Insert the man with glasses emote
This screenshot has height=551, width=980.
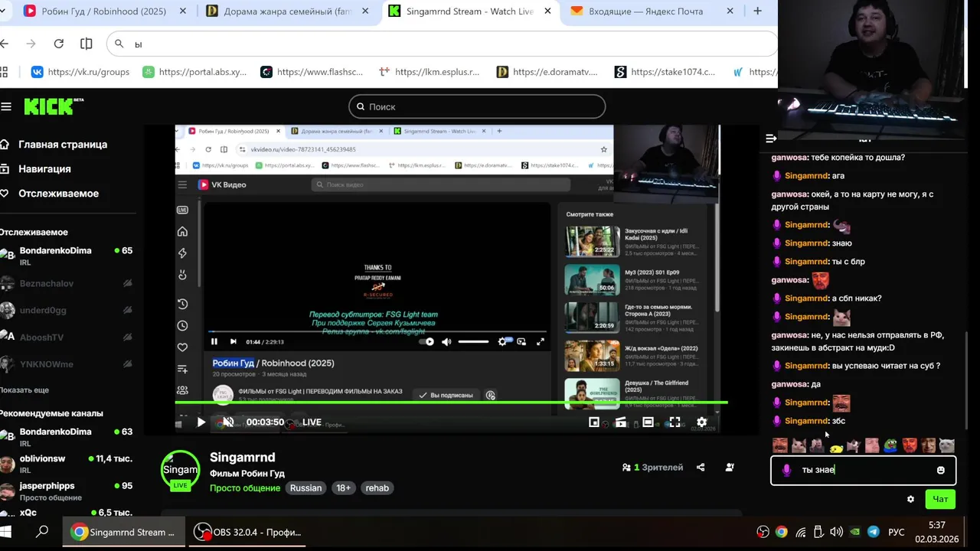pyautogui.click(x=928, y=445)
